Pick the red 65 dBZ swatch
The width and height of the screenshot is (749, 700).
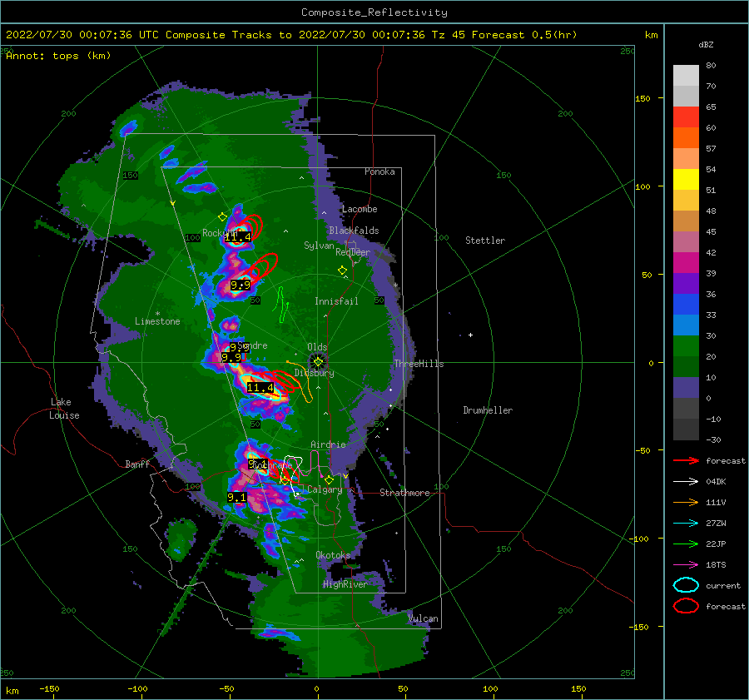pyautogui.click(x=686, y=117)
